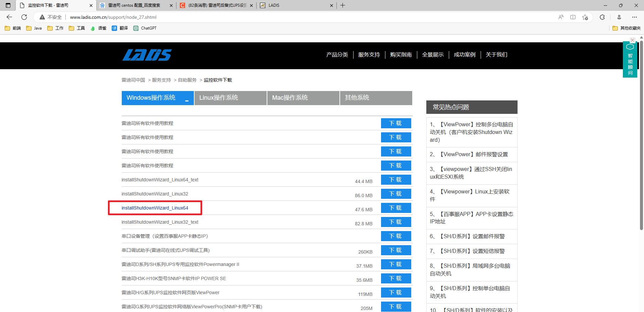Open FAQ 局域网多台电脑自动关机
644x312 pixels.
click(x=470, y=270)
